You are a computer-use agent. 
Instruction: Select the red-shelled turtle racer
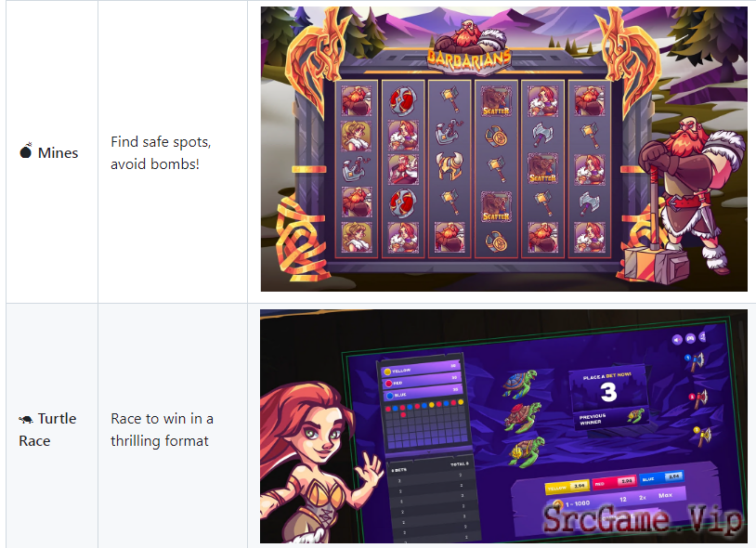click(523, 417)
